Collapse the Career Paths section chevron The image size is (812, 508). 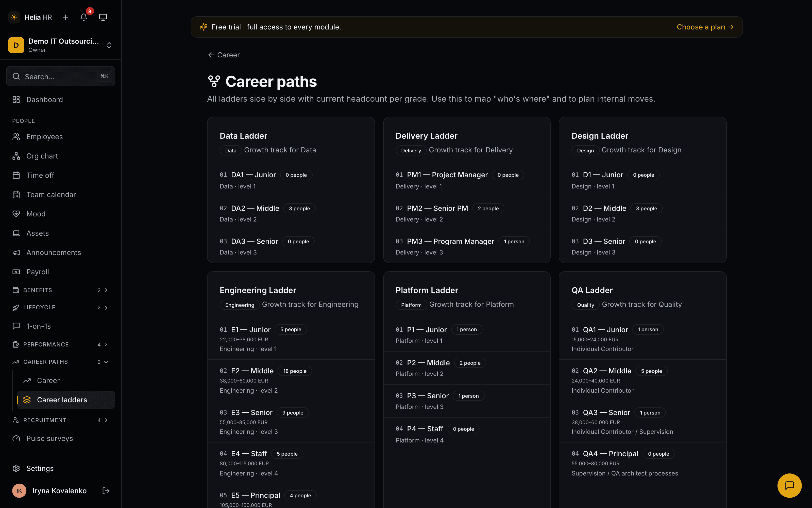(x=106, y=362)
